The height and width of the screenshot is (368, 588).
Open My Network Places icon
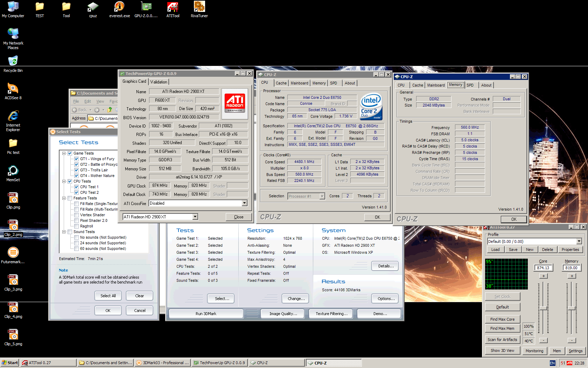(13, 39)
